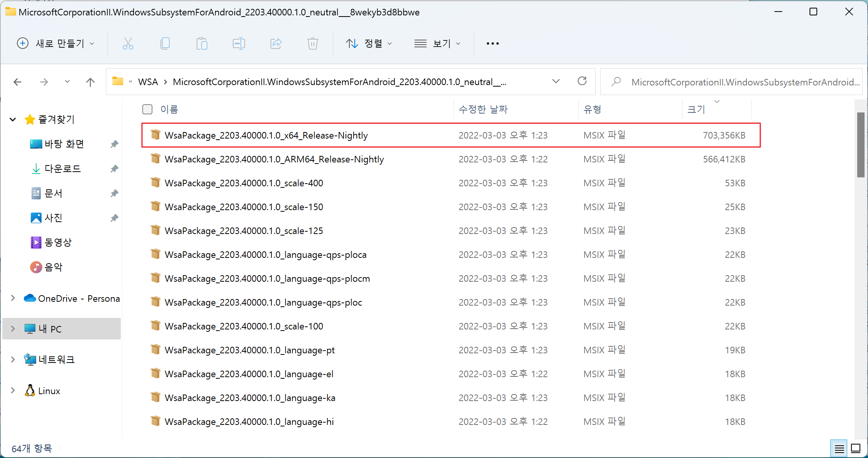Go up one folder level
This screenshot has height=458, width=868.
[x=90, y=82]
